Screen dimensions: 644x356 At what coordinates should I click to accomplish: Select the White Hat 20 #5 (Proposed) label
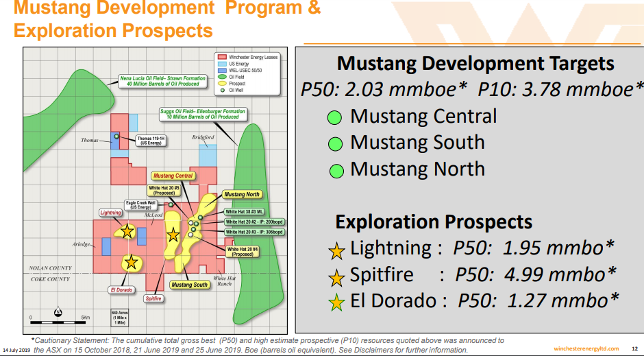164,190
